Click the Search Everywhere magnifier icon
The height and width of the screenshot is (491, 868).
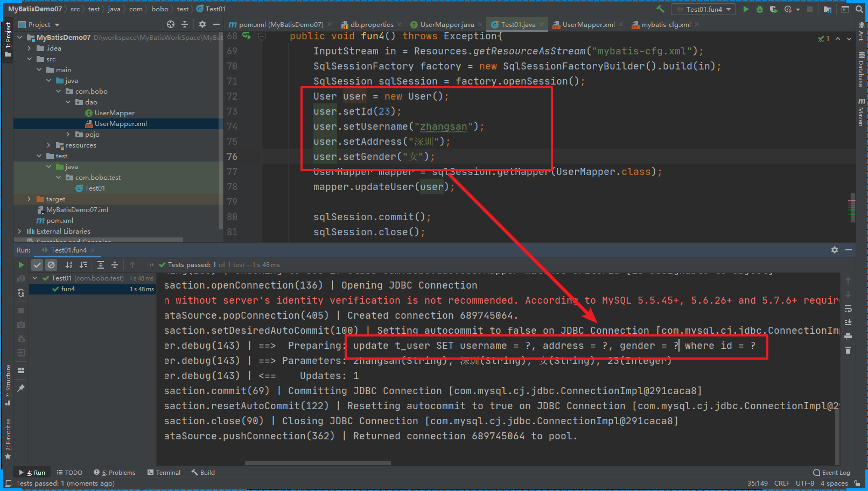tap(860, 9)
